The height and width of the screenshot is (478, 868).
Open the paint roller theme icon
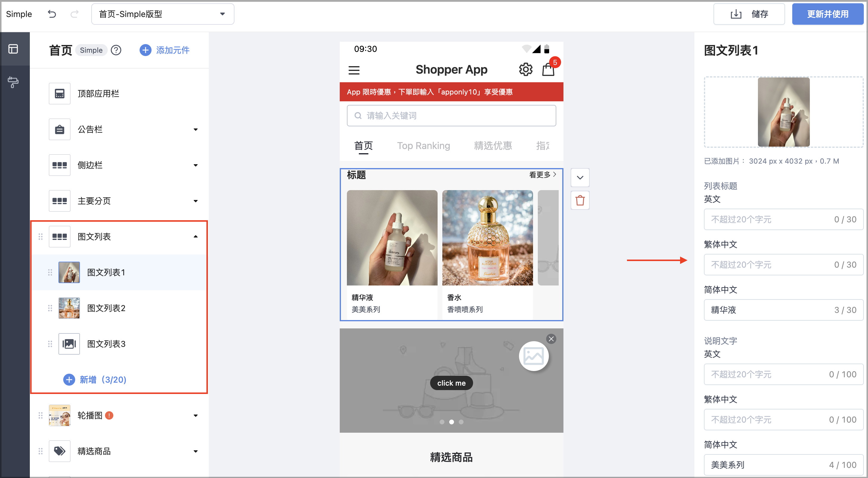click(x=13, y=82)
